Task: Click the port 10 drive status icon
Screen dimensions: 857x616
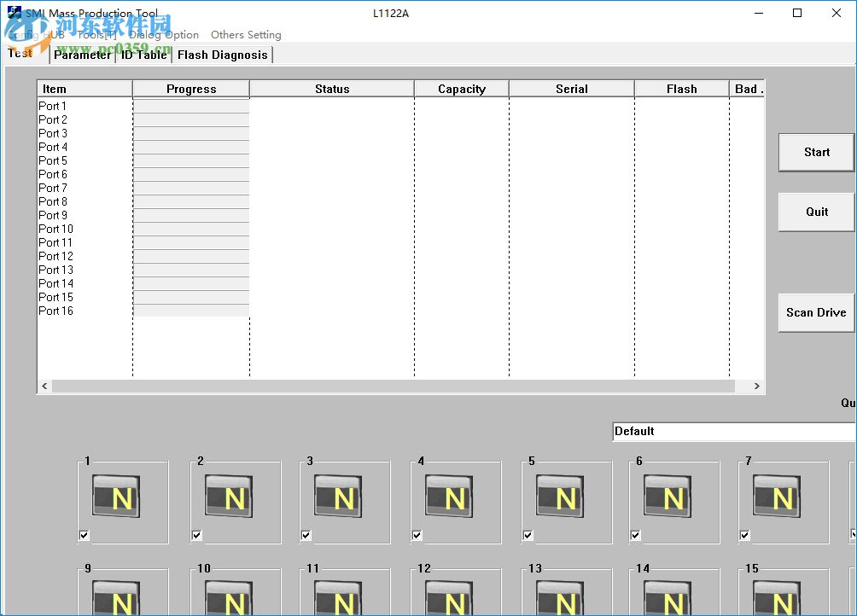Action: tap(229, 598)
